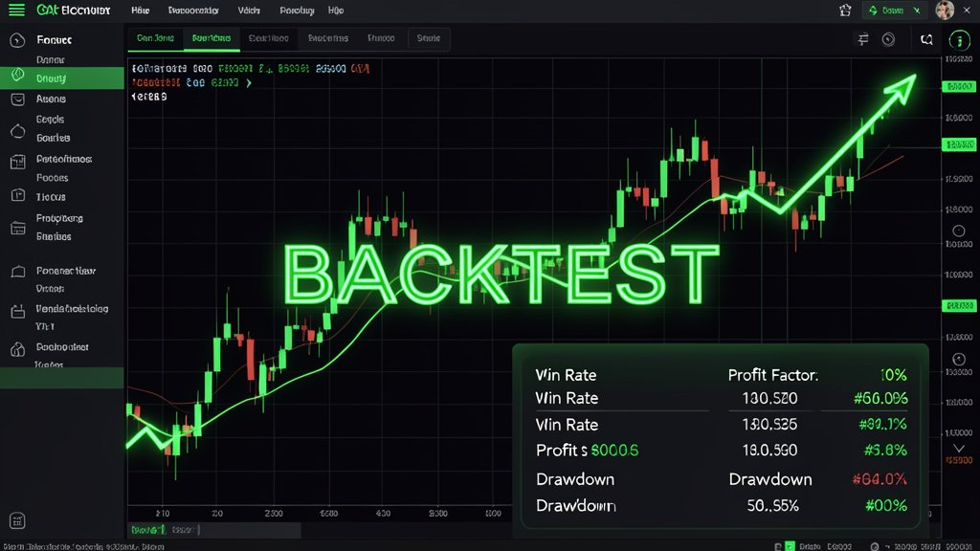Click the leaf icon in the highlighted sidebar row

coord(17,76)
